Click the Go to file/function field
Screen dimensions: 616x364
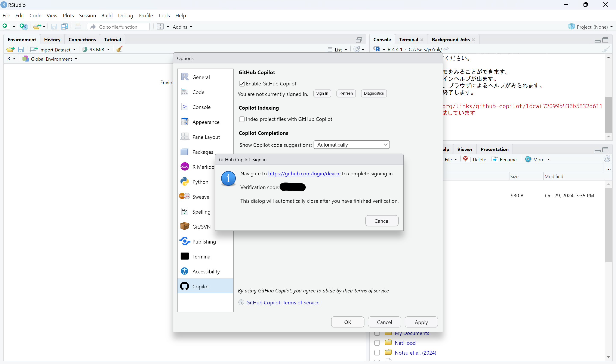point(118,27)
